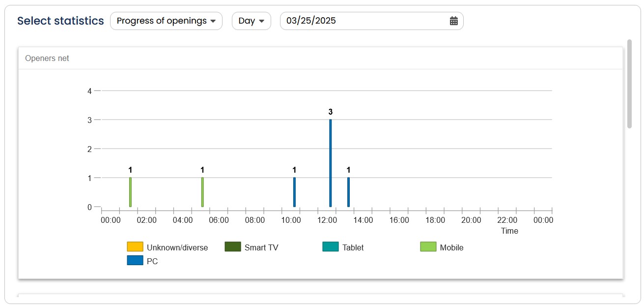Toggle the Smart TV legend swatch
Image resolution: width=644 pixels, height=305 pixels.
click(232, 247)
